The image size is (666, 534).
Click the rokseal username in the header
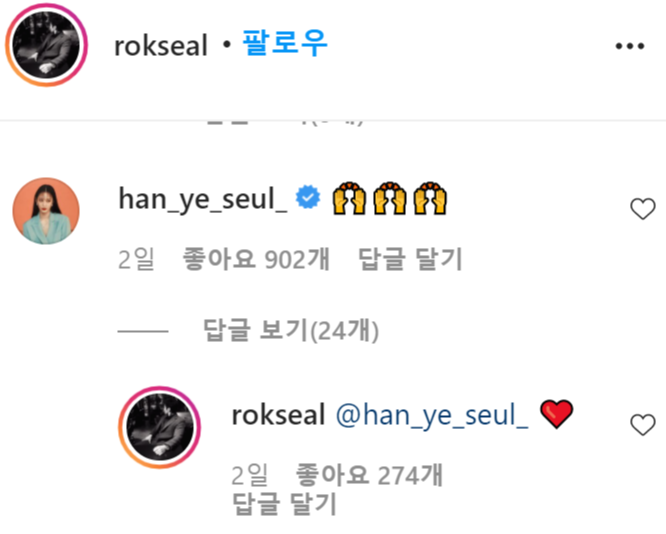point(161,45)
